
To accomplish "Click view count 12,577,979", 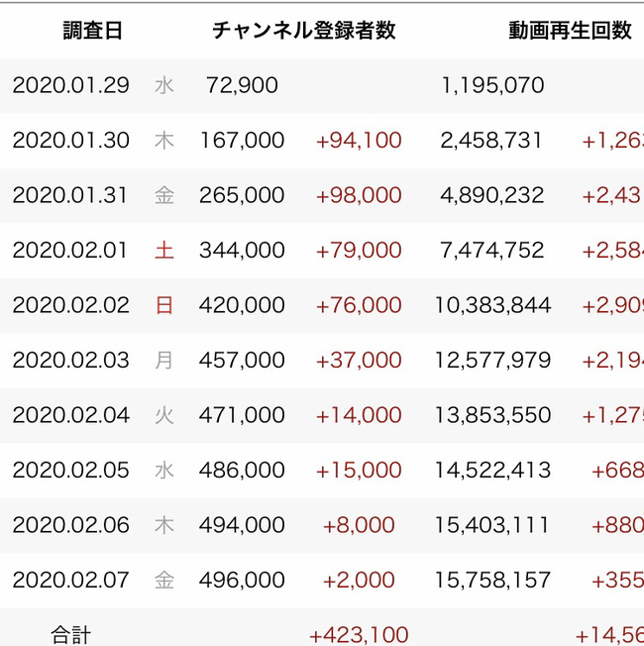I will pyautogui.click(x=492, y=360).
